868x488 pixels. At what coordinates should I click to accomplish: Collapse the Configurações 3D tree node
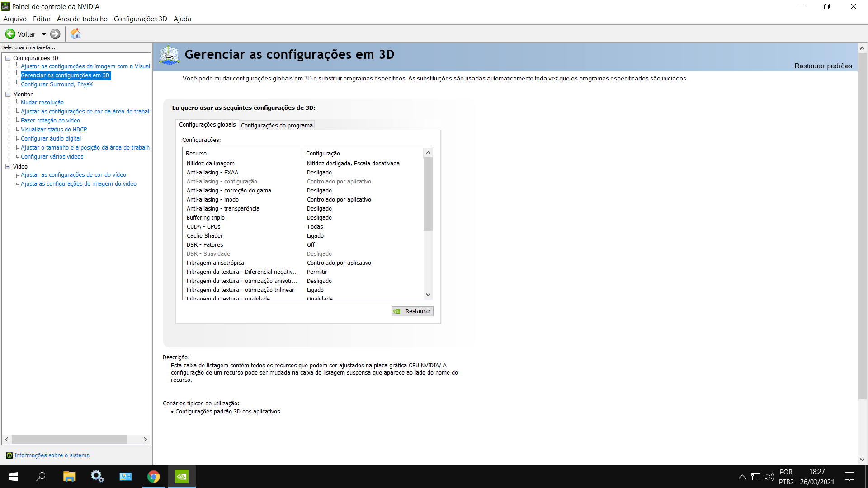[8, 58]
